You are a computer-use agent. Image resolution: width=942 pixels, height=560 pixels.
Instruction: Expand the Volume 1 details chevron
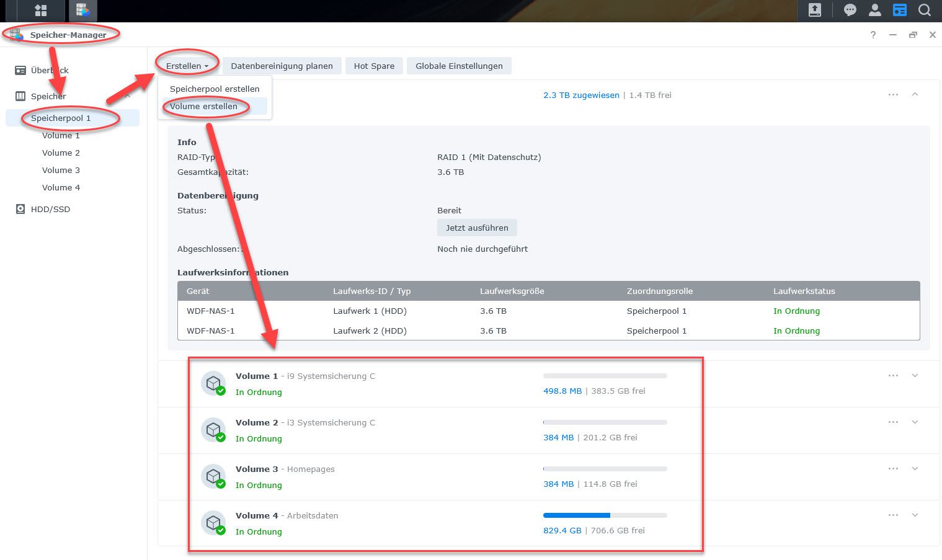915,376
